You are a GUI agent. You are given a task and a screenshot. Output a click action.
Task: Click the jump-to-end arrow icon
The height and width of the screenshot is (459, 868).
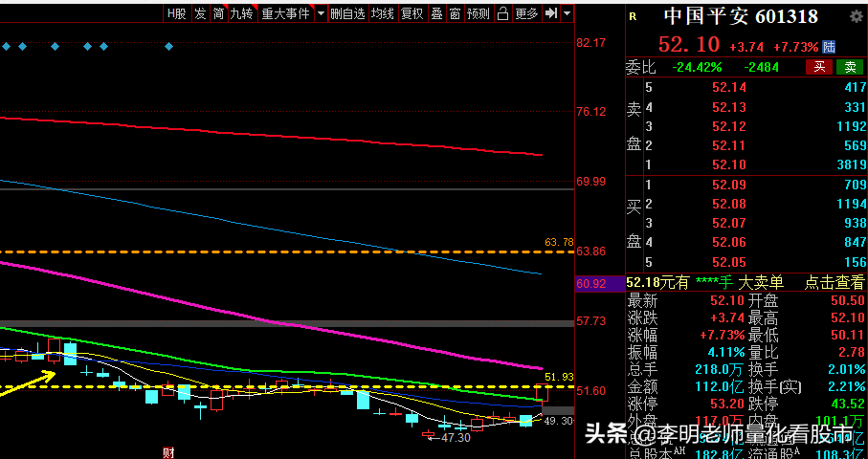click(550, 13)
